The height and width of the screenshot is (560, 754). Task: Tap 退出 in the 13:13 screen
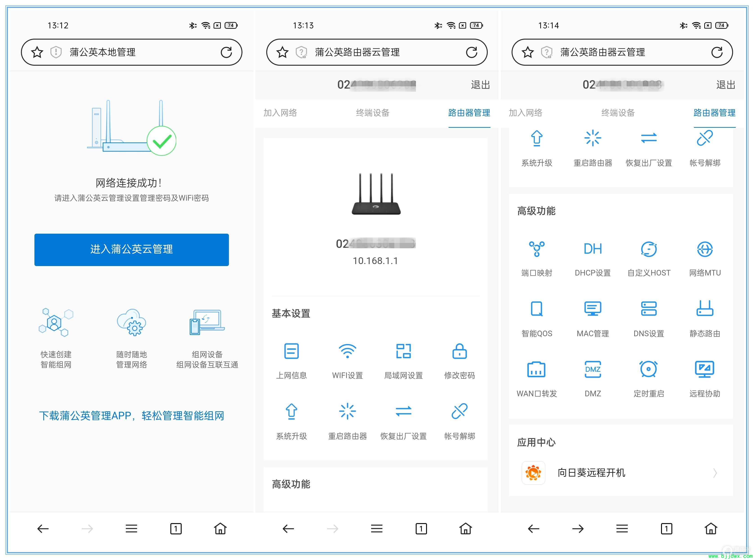tap(480, 85)
